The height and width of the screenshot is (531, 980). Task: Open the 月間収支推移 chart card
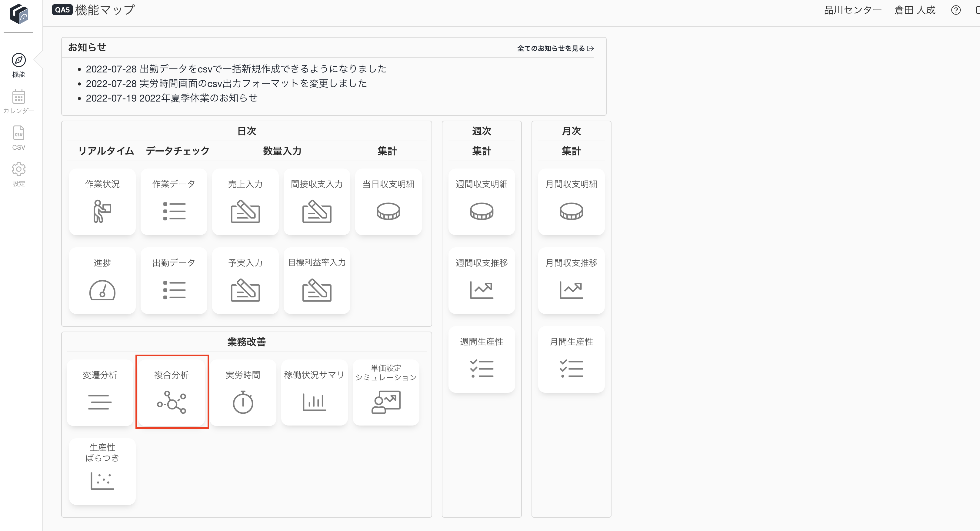[x=572, y=281]
